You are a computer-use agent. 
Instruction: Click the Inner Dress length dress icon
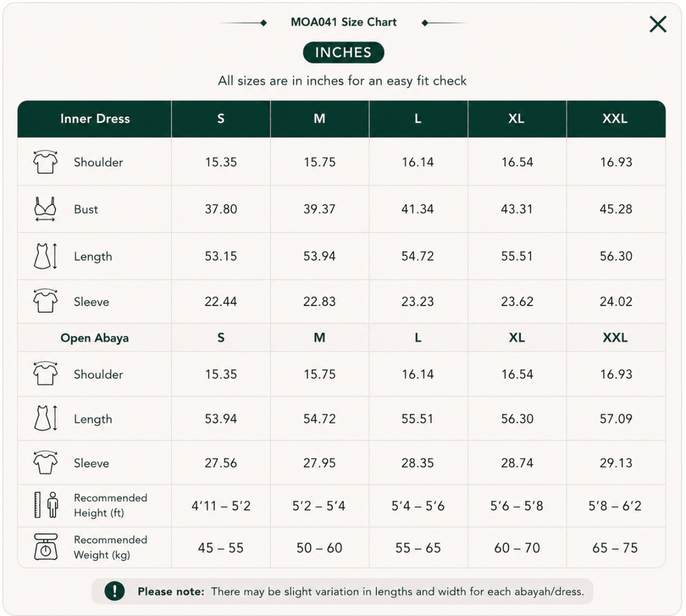(x=46, y=256)
